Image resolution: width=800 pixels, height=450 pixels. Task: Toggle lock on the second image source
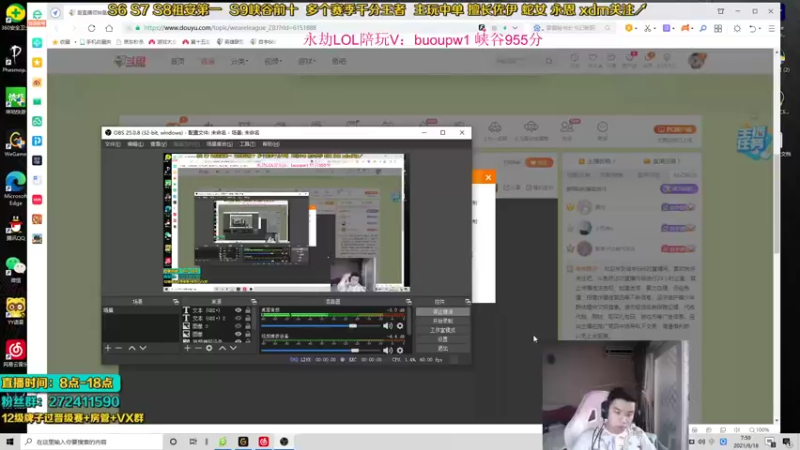[x=248, y=334]
